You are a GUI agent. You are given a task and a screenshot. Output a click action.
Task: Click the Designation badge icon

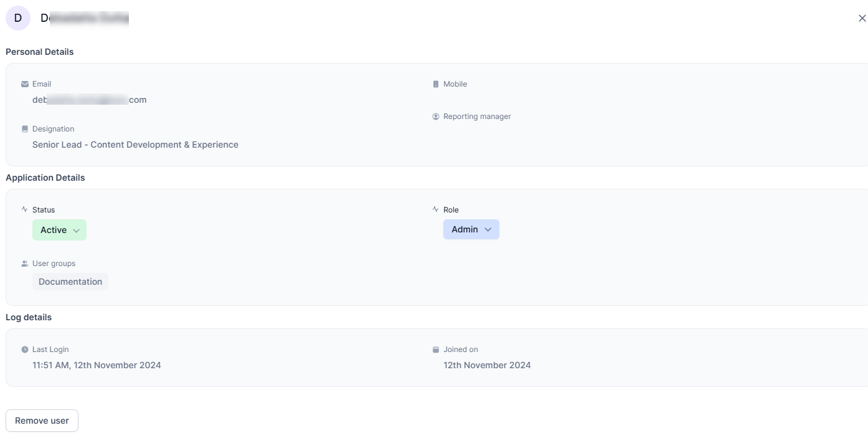coord(24,128)
